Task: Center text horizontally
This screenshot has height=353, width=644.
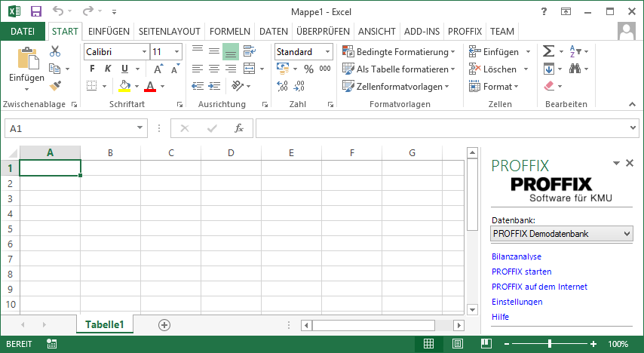Action: point(214,69)
